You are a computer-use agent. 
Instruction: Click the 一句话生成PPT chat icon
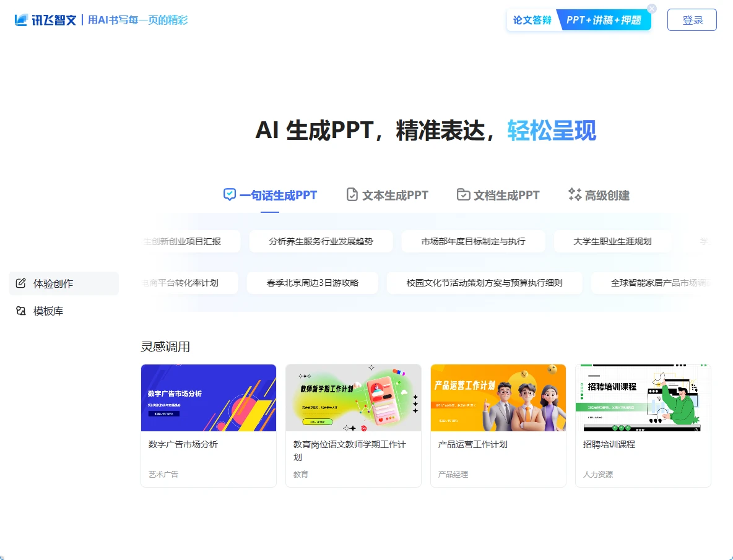coord(230,195)
